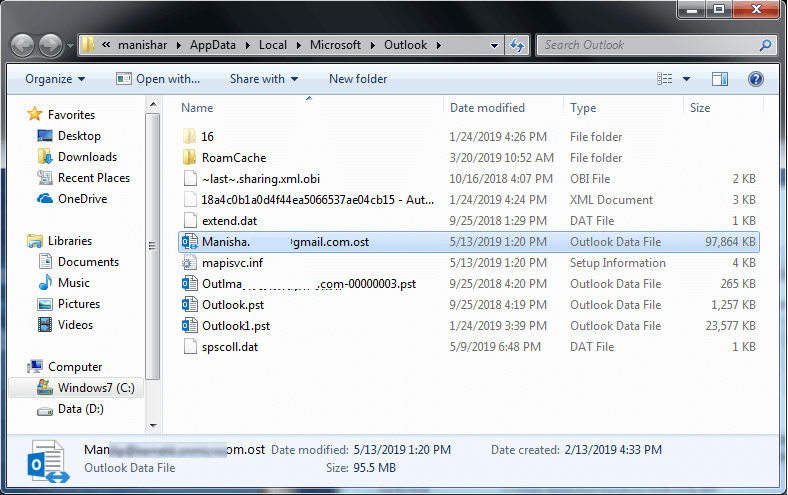The width and height of the screenshot is (788, 495).
Task: Click the 97,864 KB size cell
Action: (x=730, y=242)
